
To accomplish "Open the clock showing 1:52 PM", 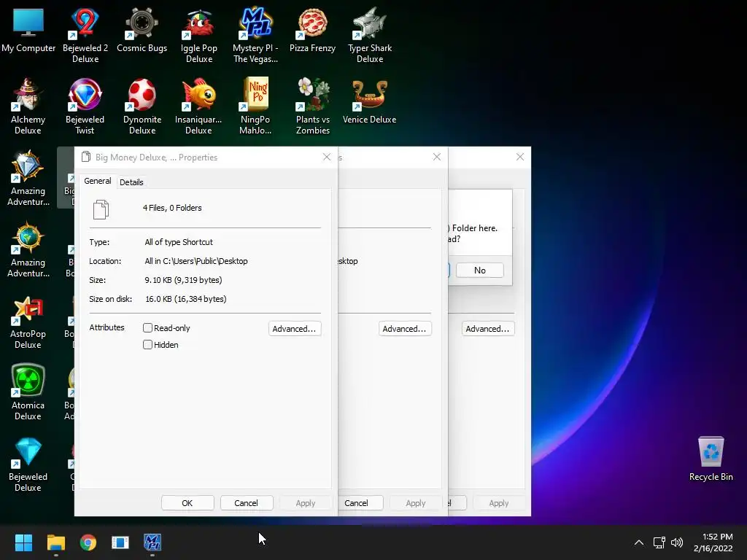I will pyautogui.click(x=713, y=542).
